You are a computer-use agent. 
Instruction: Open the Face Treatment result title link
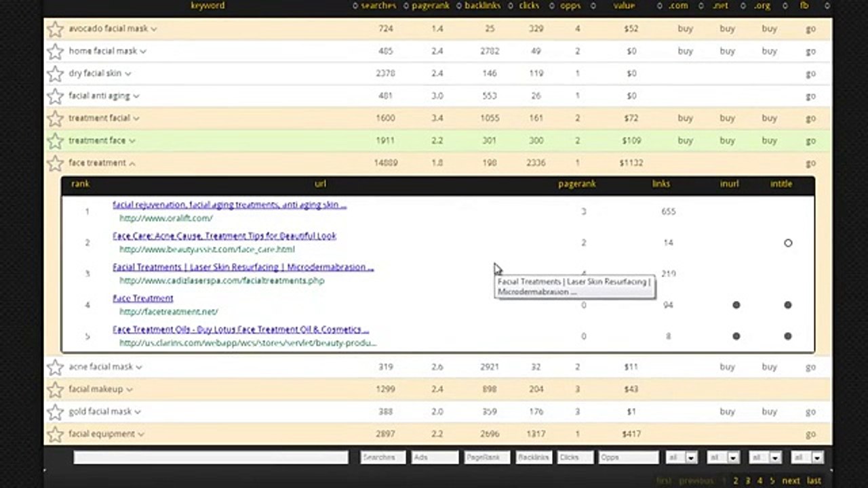pyautogui.click(x=143, y=298)
